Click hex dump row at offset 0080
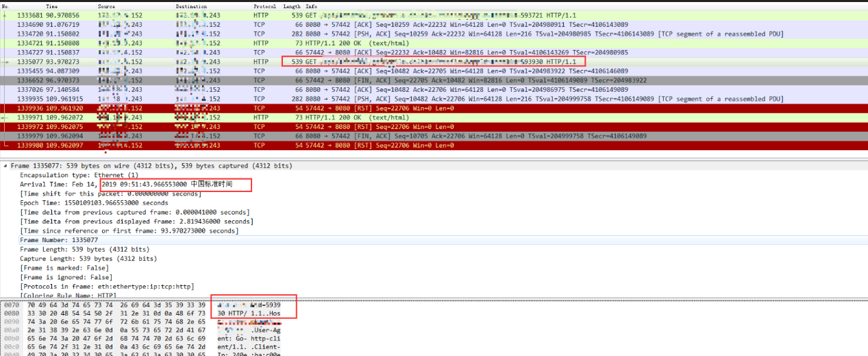The width and height of the screenshot is (868, 356). point(142,313)
